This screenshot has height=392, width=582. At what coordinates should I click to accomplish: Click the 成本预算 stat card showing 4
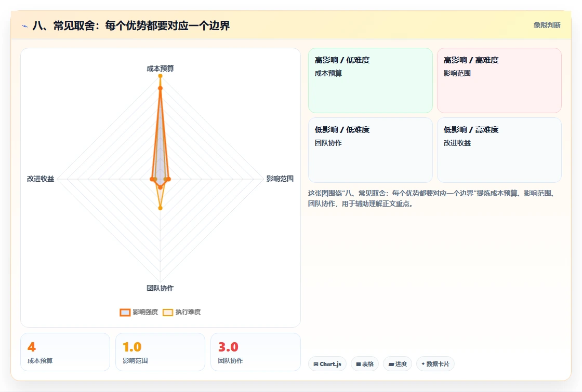pos(65,352)
